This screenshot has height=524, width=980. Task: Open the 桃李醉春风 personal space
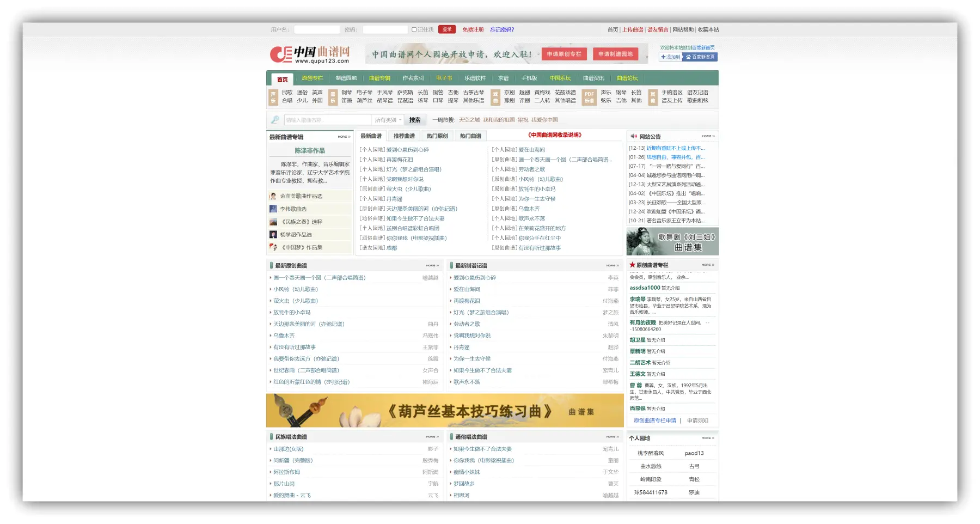click(x=651, y=453)
